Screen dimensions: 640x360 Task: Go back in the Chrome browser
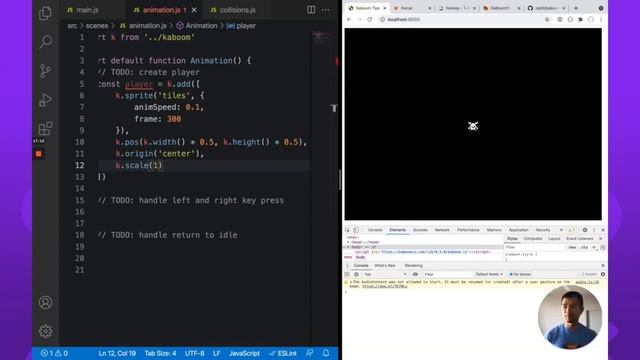coord(349,19)
